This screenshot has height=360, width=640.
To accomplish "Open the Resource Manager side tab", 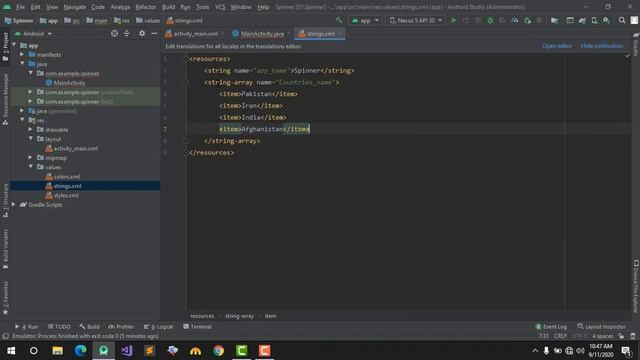I will point(5,99).
